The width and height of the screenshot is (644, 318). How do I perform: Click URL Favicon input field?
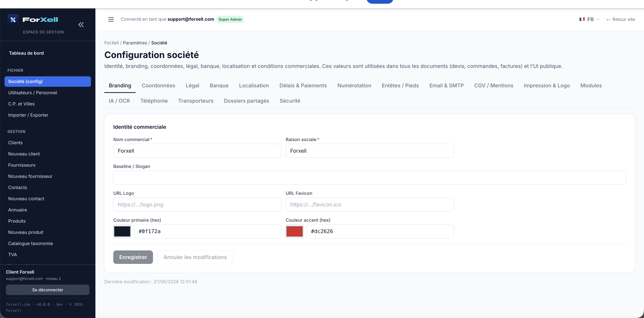[370, 205]
